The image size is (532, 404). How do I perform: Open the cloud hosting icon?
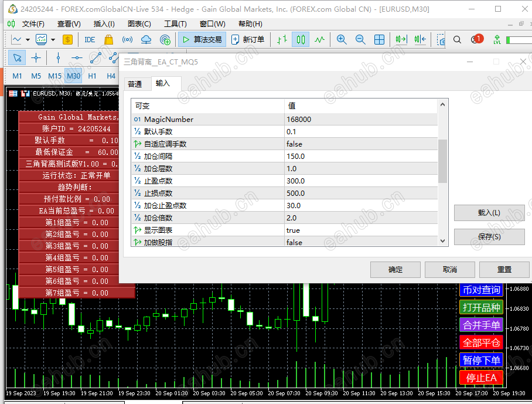(x=146, y=40)
